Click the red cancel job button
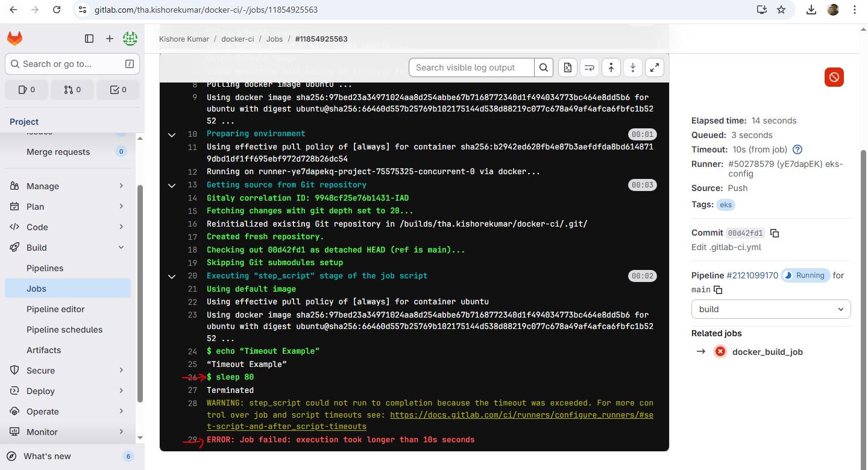 point(834,77)
